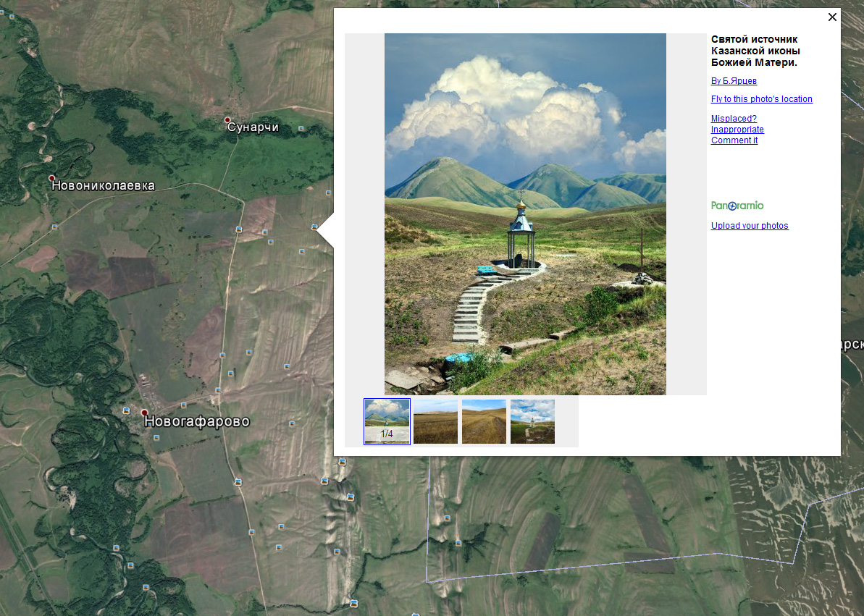The image size is (864, 616).
Task: Click the Новониколаевка place marker dot
Action: (51, 177)
